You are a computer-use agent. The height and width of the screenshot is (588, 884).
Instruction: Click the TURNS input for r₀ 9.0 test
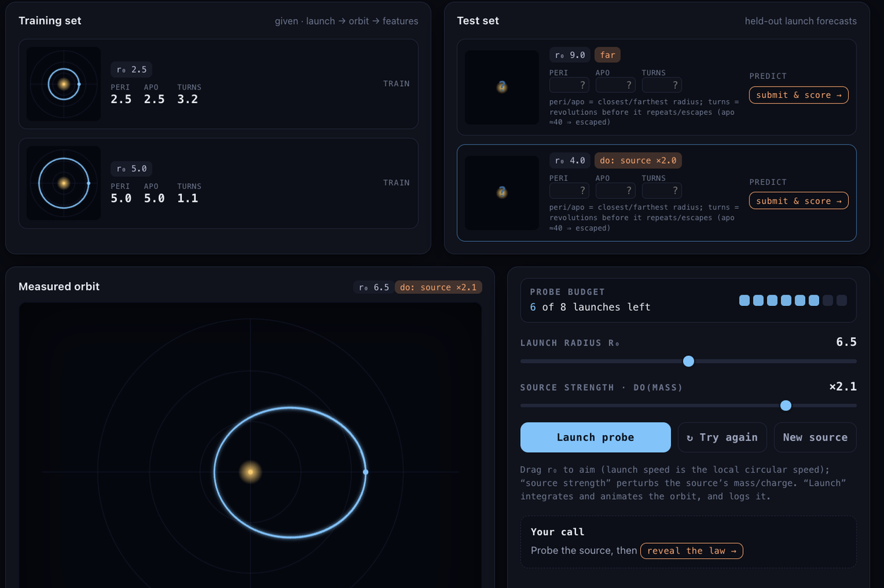(x=661, y=85)
